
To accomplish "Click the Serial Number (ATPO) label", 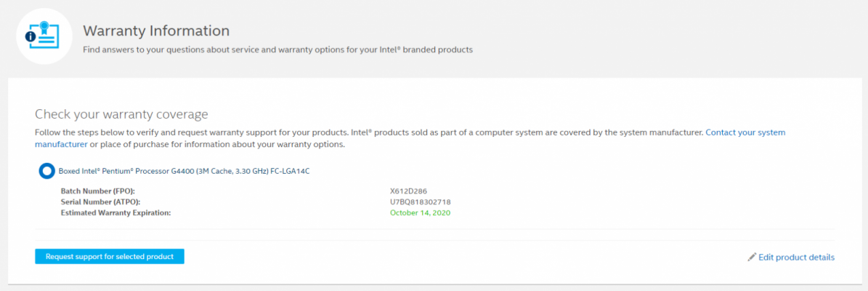I will (100, 202).
